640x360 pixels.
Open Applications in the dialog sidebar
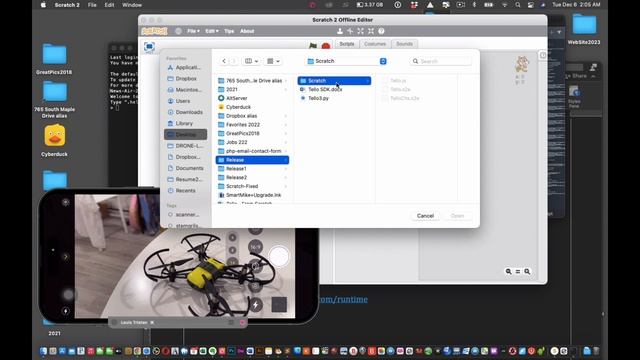184,67
